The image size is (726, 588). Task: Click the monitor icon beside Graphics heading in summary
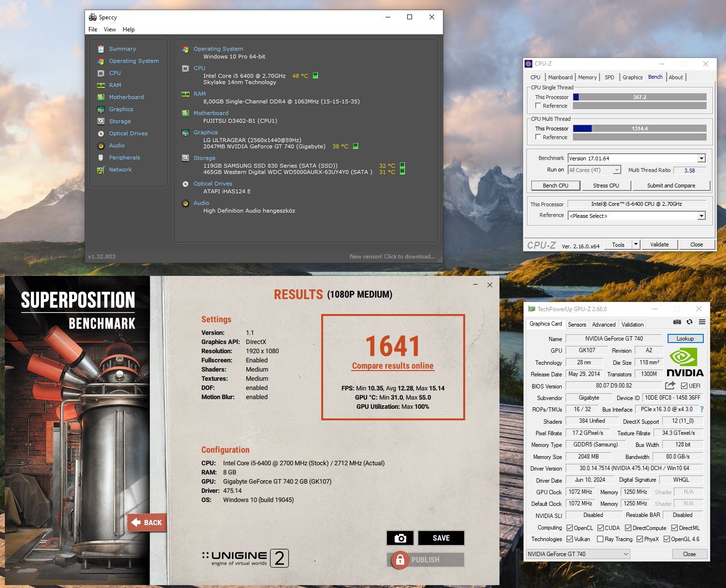pos(185,132)
